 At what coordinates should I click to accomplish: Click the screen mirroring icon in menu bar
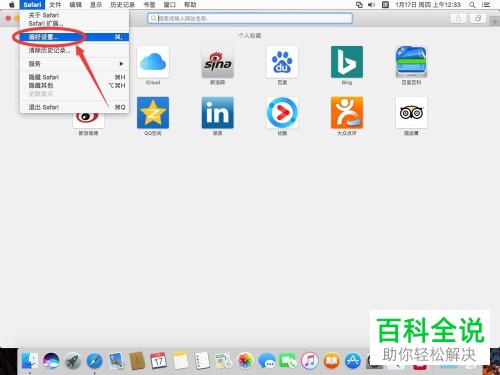pos(359,5)
